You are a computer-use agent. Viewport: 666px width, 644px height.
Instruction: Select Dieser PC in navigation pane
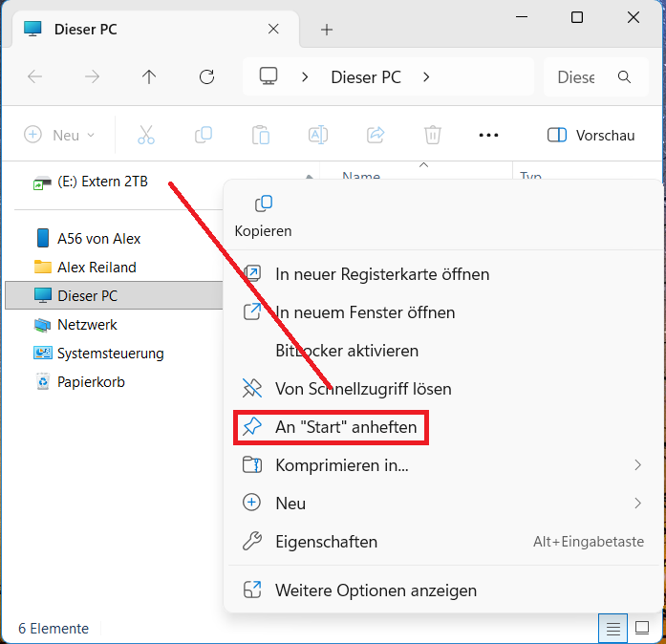(114, 295)
